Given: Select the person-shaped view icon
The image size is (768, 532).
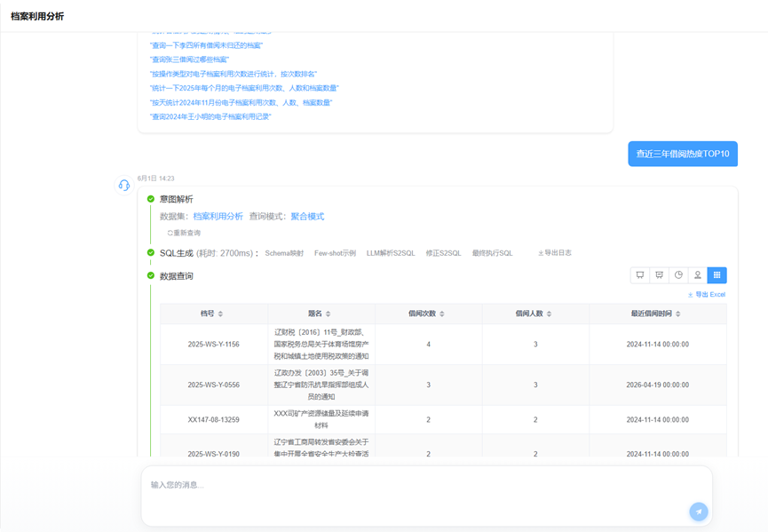Looking at the screenshot, I should (698, 274).
